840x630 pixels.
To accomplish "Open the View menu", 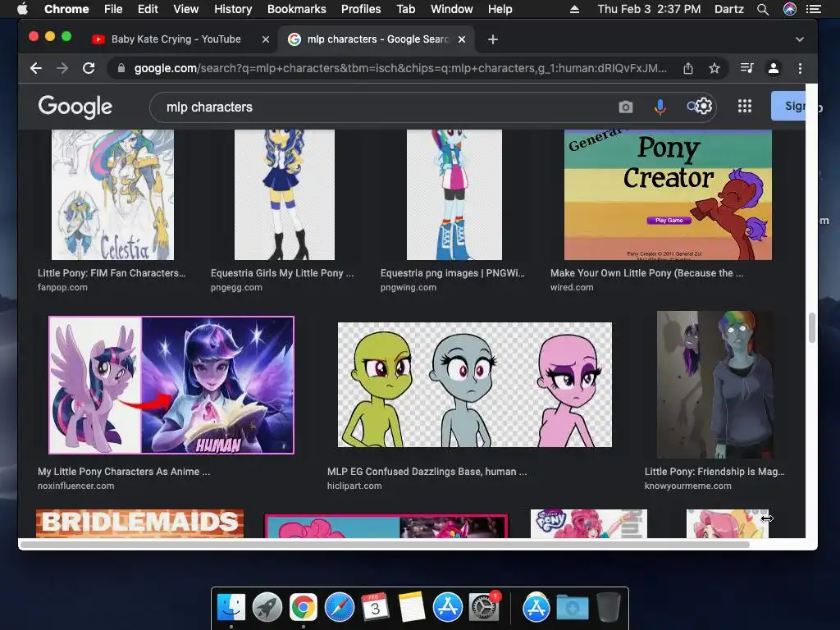I will pyautogui.click(x=186, y=9).
